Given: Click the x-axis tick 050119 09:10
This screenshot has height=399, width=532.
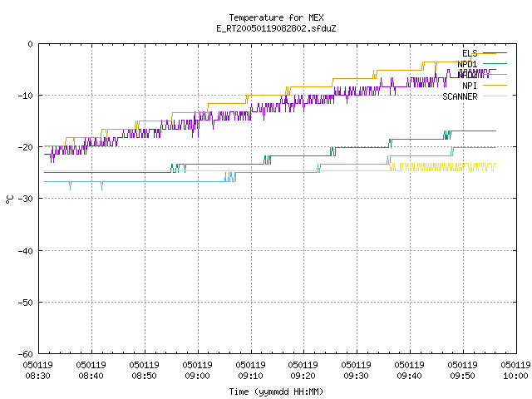Looking at the screenshot, I should click(x=250, y=371).
